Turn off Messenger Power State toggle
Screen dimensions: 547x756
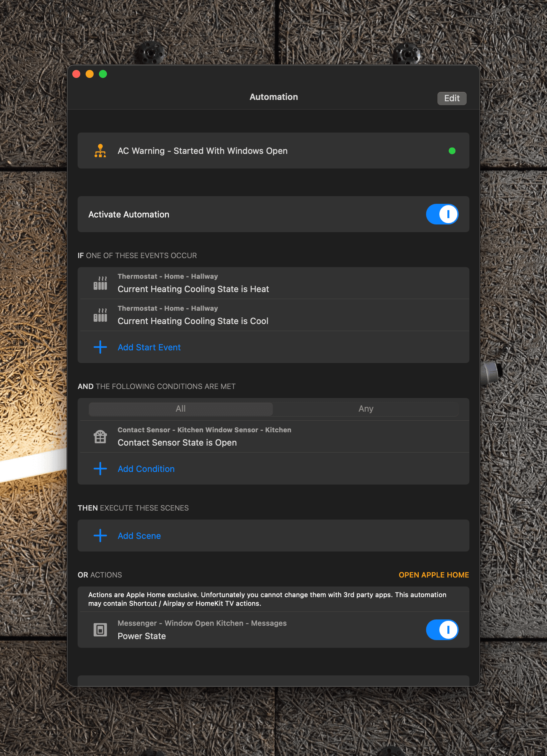(442, 630)
